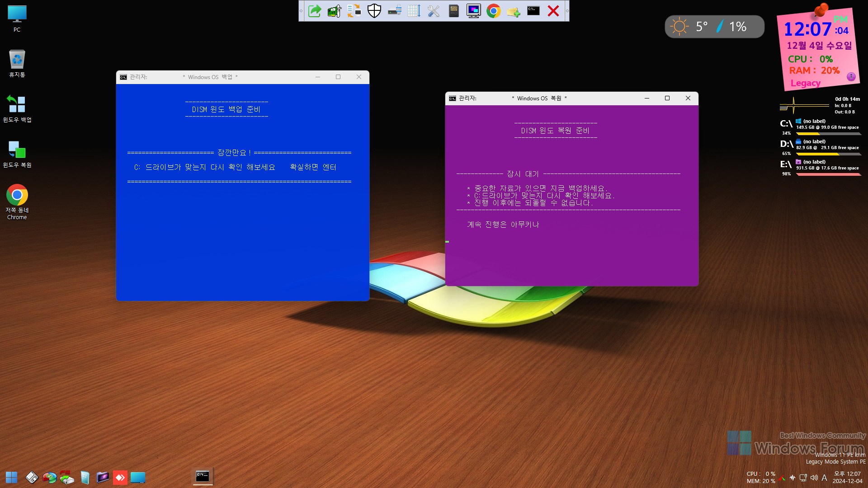
Task: Click the red-green arrow tray icon
Action: coord(782,478)
